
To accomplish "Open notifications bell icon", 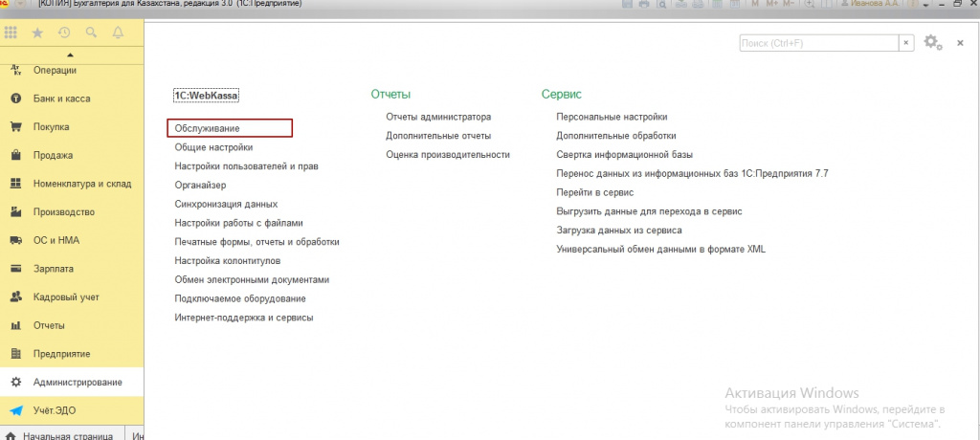I will click(118, 33).
